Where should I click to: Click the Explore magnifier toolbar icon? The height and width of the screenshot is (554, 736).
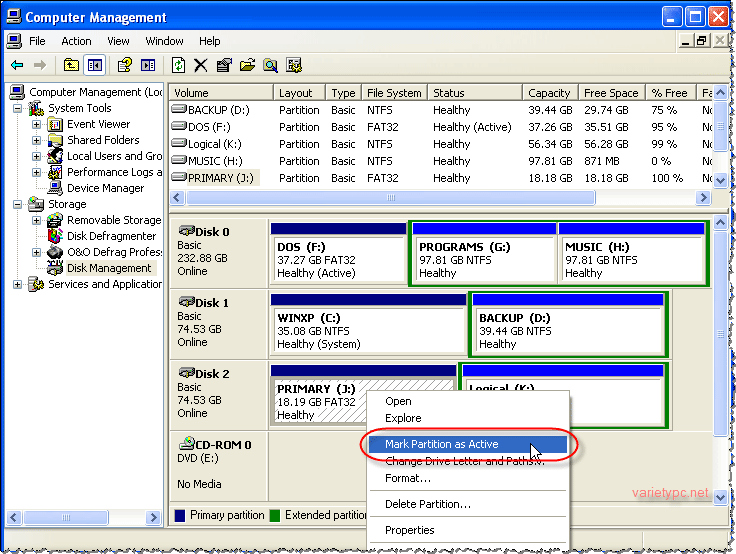270,65
